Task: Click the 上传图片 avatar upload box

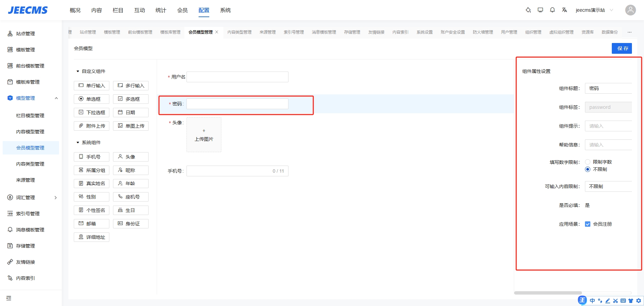Action: pos(204,135)
